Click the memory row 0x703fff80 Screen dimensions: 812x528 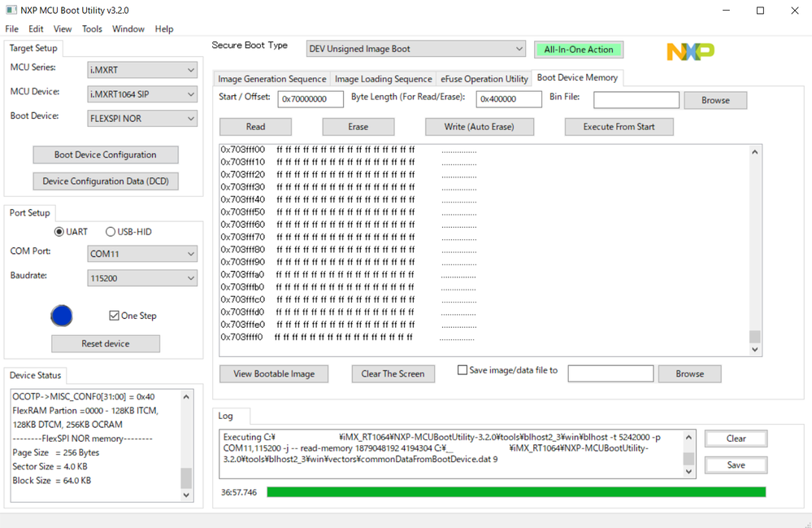tap(349, 249)
